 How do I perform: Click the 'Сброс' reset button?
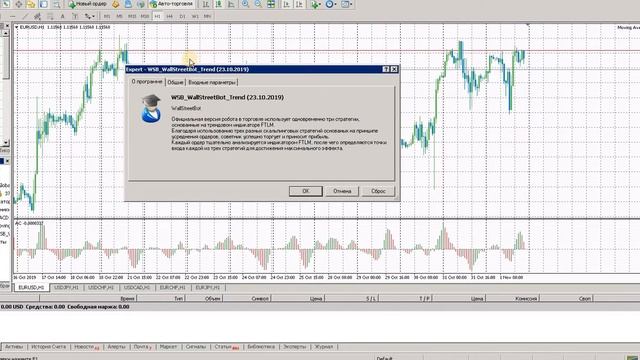(x=378, y=191)
